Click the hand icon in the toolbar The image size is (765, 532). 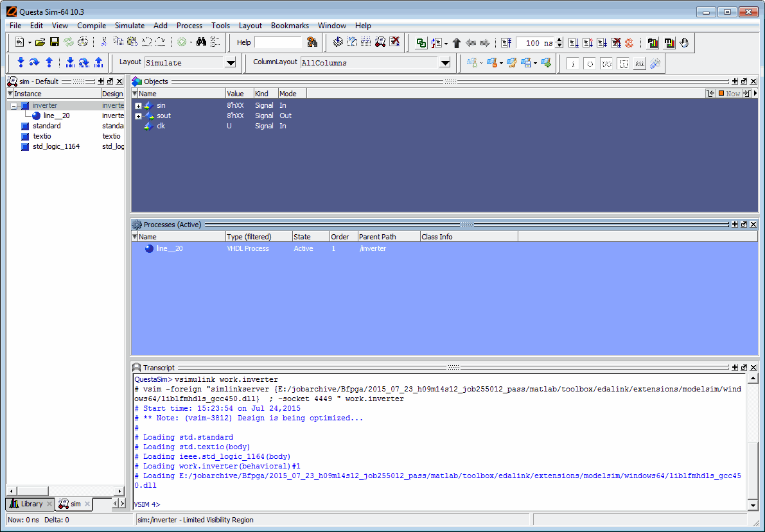pos(684,43)
